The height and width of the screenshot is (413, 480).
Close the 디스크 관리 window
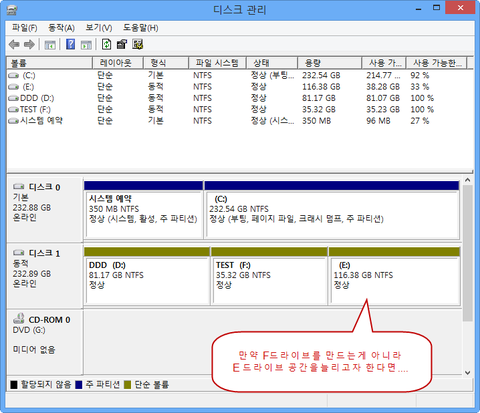[x=460, y=8]
